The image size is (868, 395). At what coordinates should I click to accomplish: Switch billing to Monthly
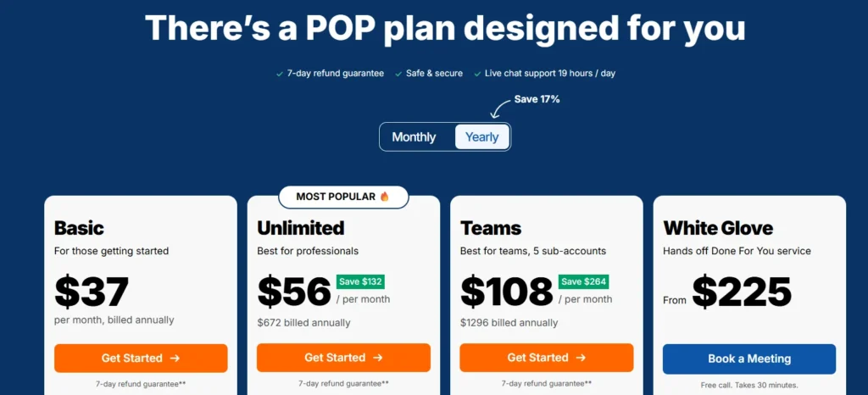click(x=414, y=137)
